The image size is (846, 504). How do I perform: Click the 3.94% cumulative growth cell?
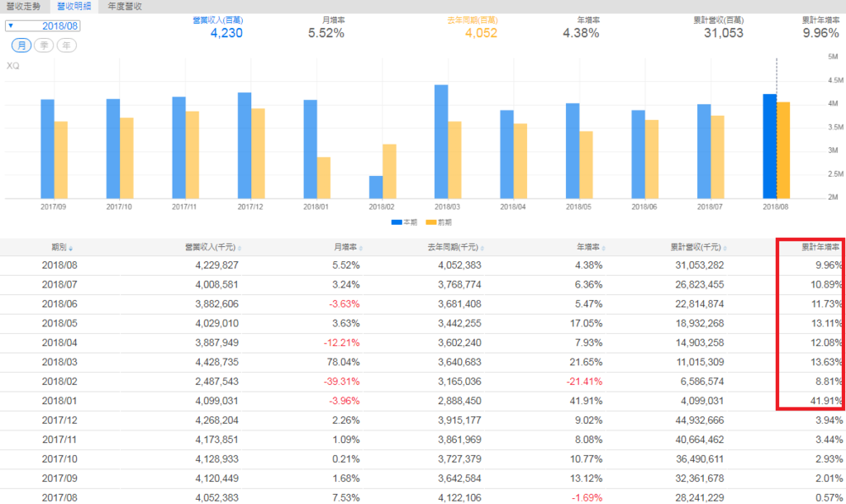[829, 421]
